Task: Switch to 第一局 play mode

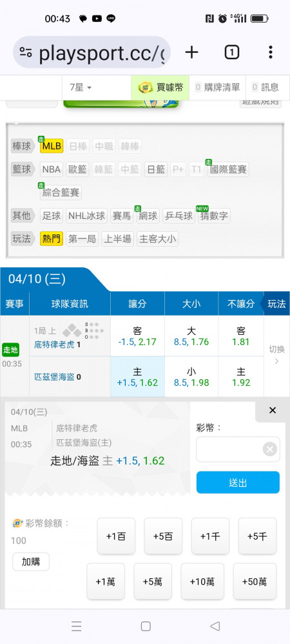Action: [x=82, y=239]
